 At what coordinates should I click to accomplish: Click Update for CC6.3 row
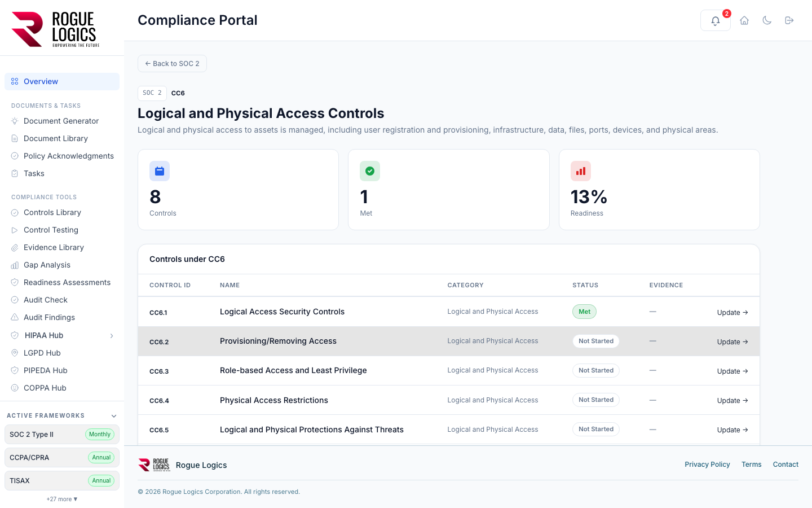tap(732, 371)
